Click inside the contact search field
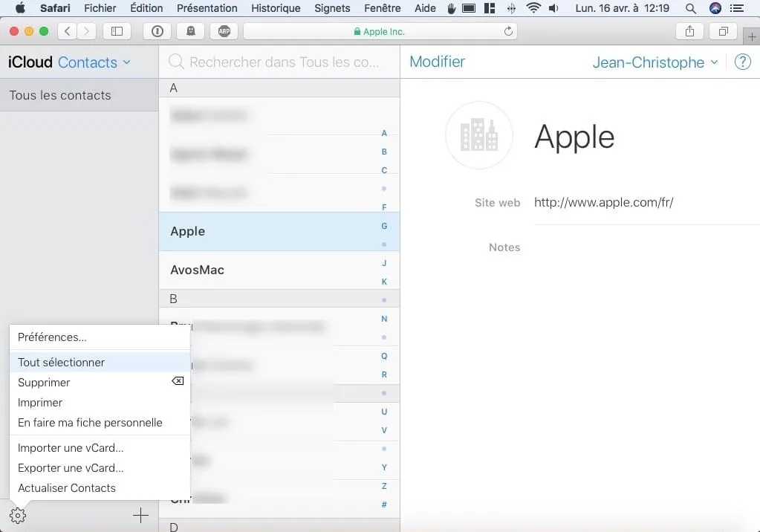 click(279, 62)
